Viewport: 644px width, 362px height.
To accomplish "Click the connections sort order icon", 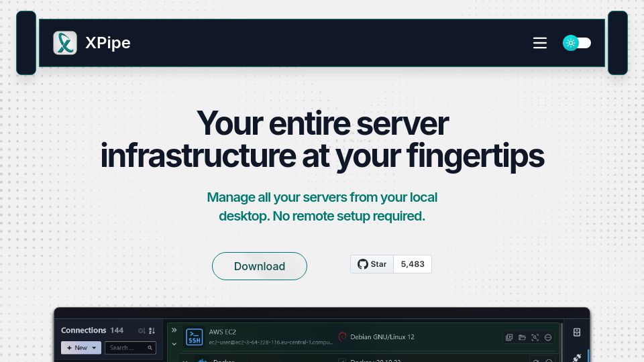I will (x=152, y=330).
